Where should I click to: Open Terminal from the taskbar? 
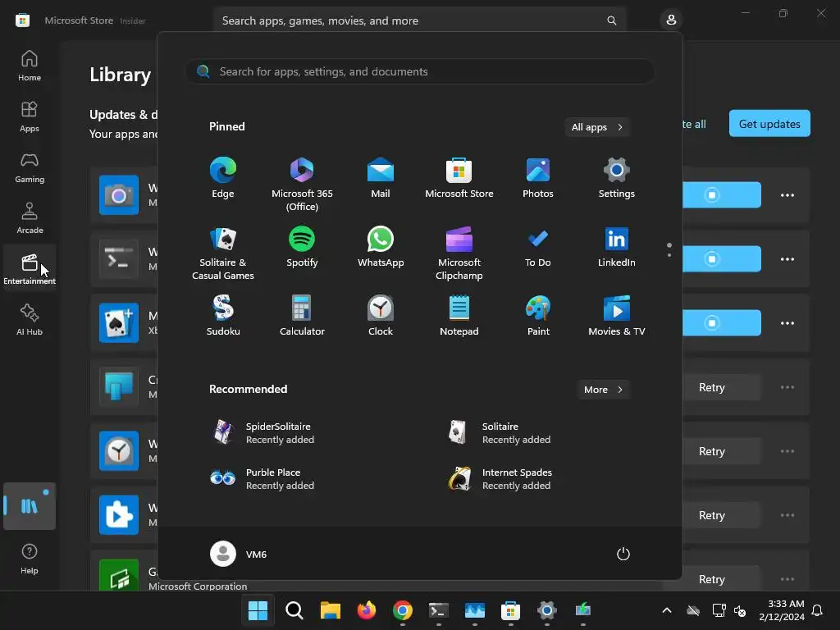point(439,610)
